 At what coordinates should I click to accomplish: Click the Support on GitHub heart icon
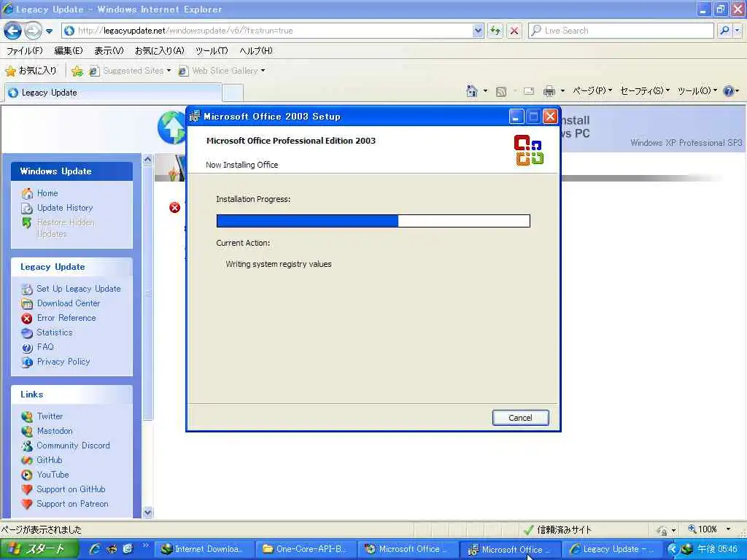coord(27,489)
